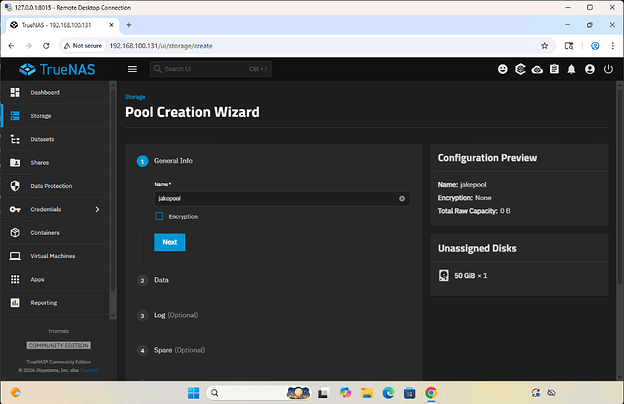This screenshot has width=624, height=404.
Task: Click the 50 GiB × 1 disk entry
Action: (x=463, y=275)
